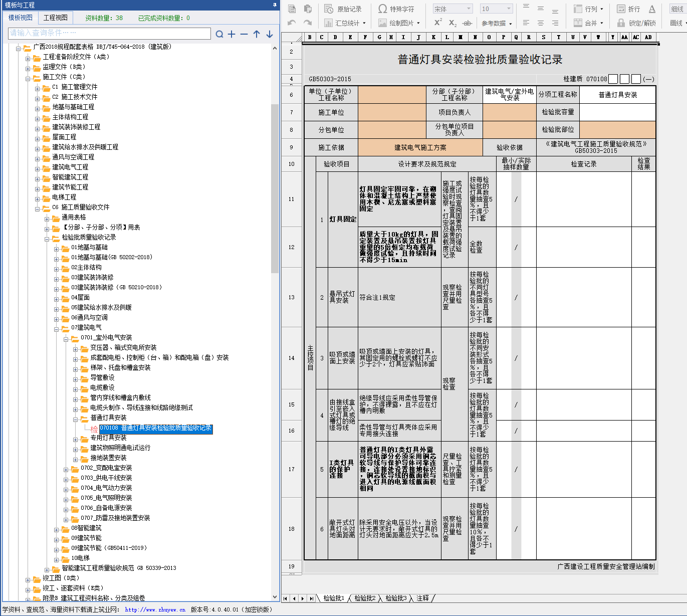Expand 建筑电气工程 folder node
This screenshot has height=616, width=687.
coord(38,169)
